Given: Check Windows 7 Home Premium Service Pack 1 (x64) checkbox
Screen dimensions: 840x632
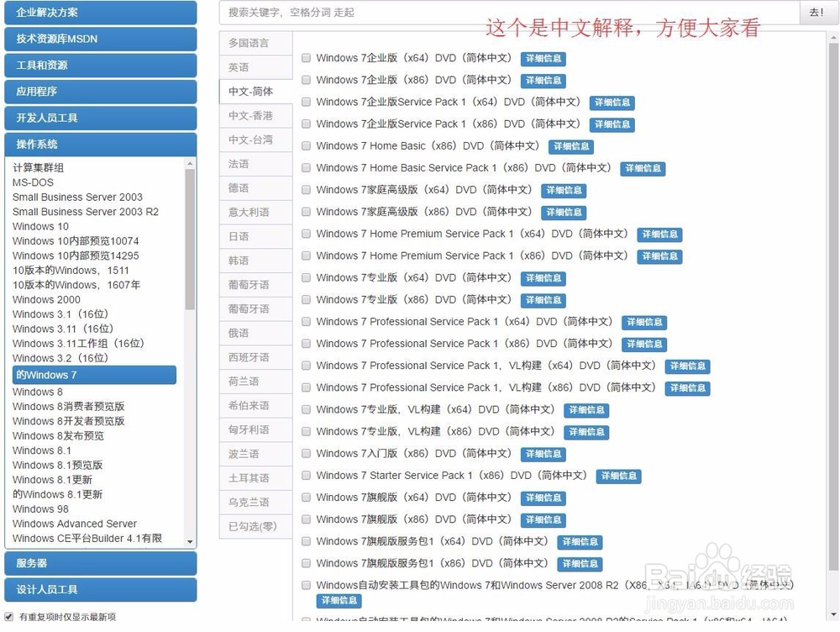Looking at the screenshot, I should (306, 234).
